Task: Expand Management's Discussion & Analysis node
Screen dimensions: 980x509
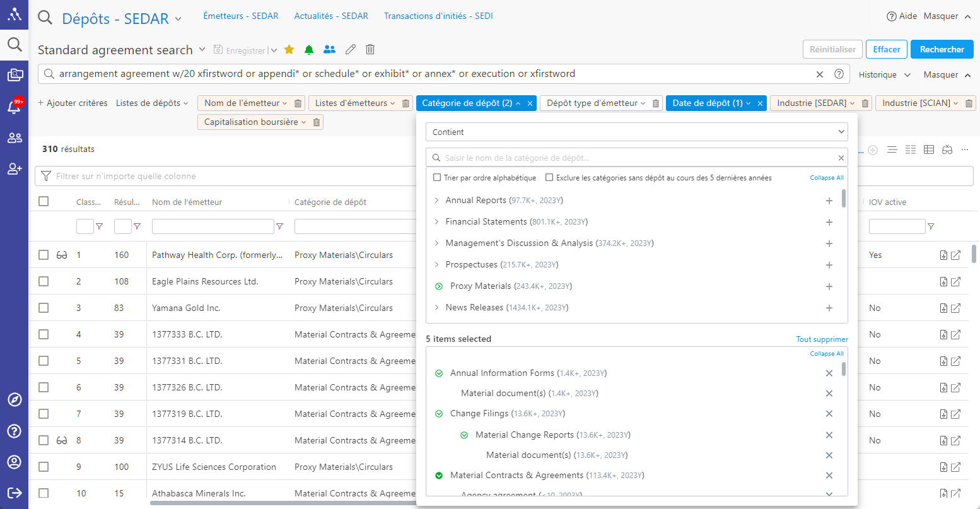Action: click(436, 243)
